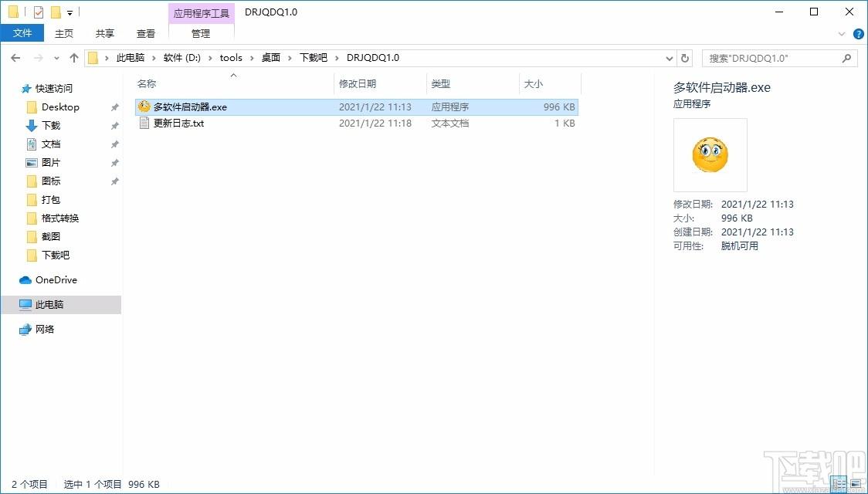Click the Back navigation arrow
Screen dimensions: 868x494
(x=15, y=57)
